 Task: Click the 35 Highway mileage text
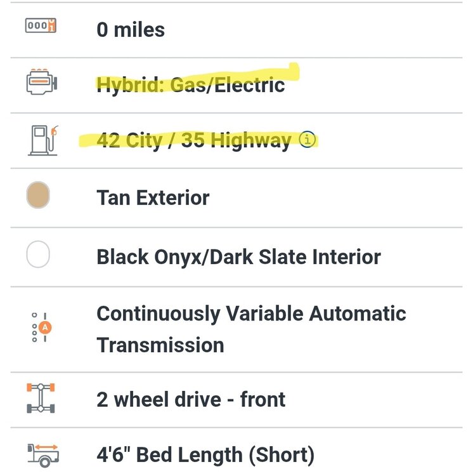click(x=236, y=140)
